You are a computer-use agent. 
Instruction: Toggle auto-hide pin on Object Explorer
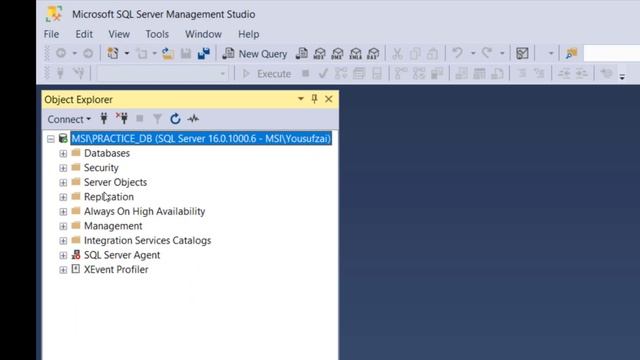coord(314,99)
